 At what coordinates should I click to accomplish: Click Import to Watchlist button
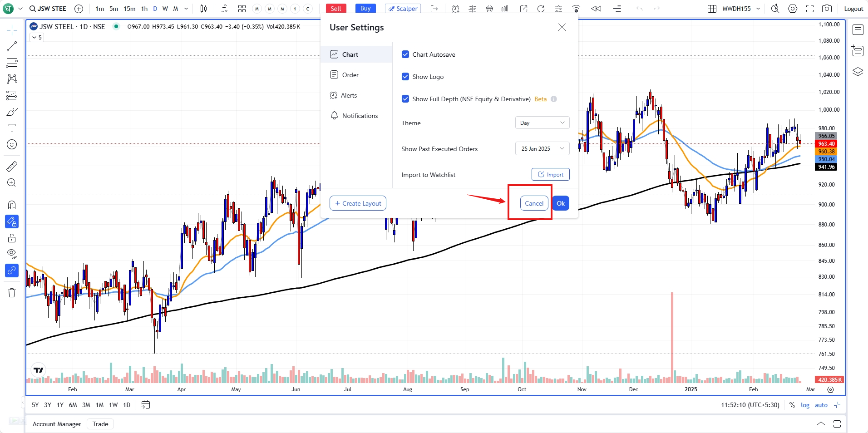(551, 175)
